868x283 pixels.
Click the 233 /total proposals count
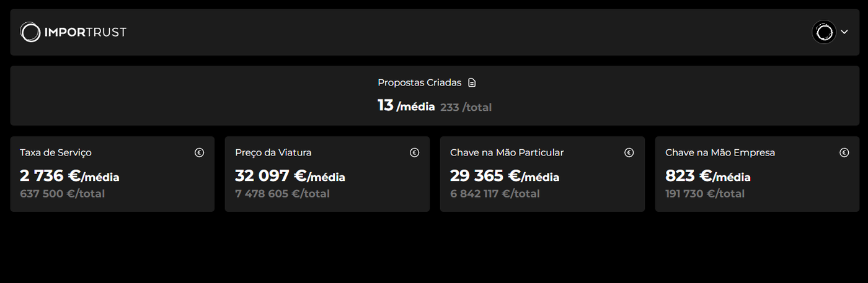point(466,108)
